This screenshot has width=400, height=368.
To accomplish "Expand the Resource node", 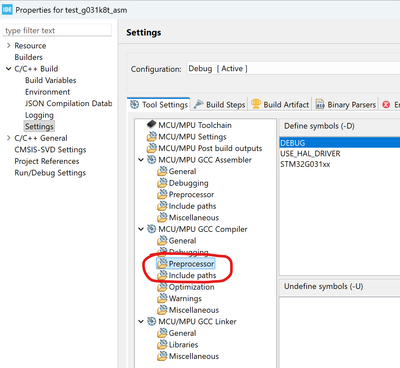I will [x=9, y=45].
